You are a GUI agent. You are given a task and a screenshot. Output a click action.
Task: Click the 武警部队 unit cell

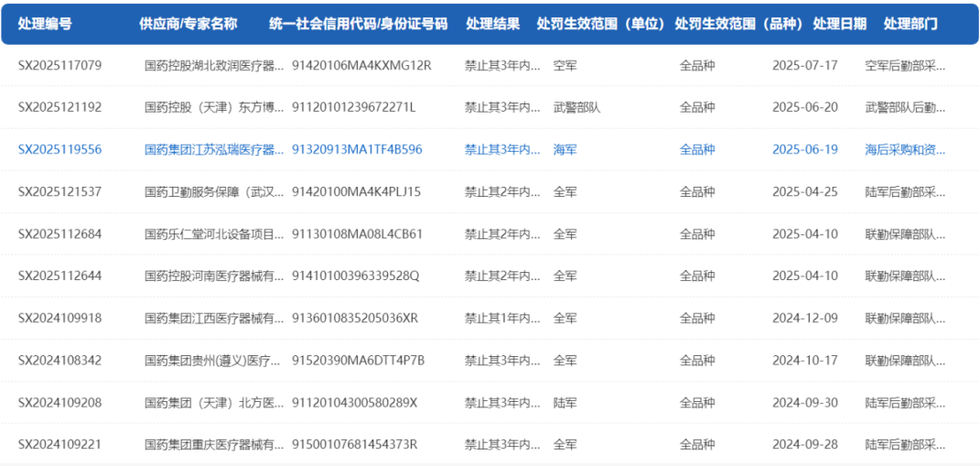click(x=576, y=107)
